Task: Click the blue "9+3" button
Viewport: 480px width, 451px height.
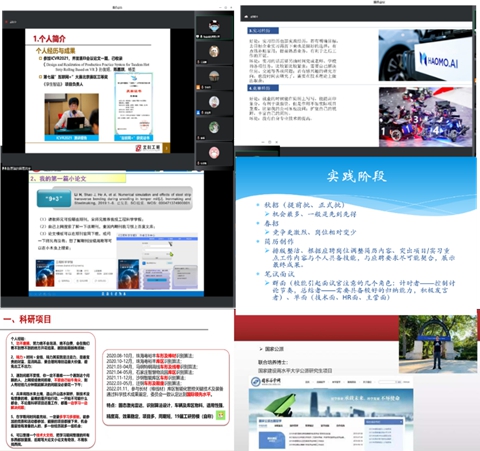Action: (x=54, y=199)
